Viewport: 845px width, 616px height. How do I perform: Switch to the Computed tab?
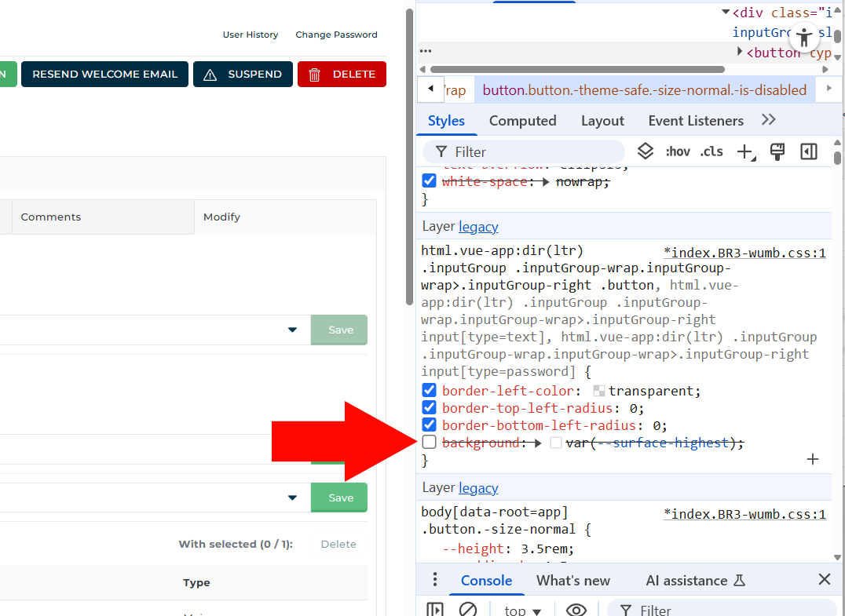point(523,121)
